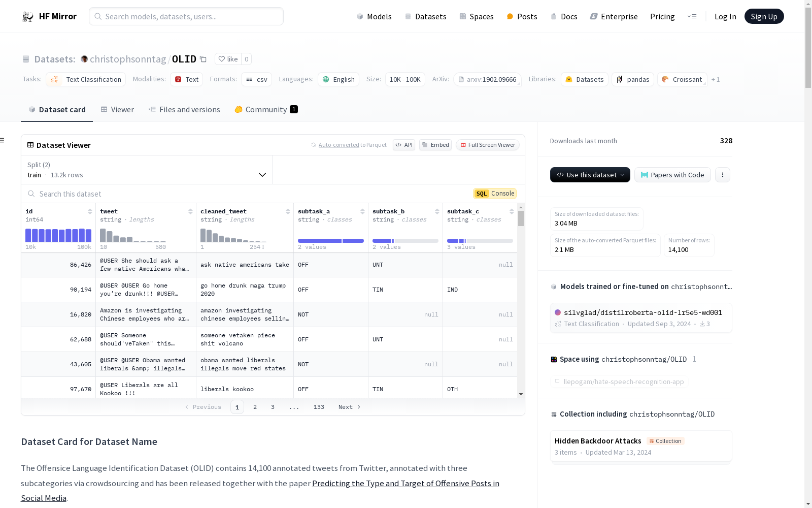This screenshot has width=812, height=508.
Task: Like the OLID dataset
Action: [x=228, y=59]
